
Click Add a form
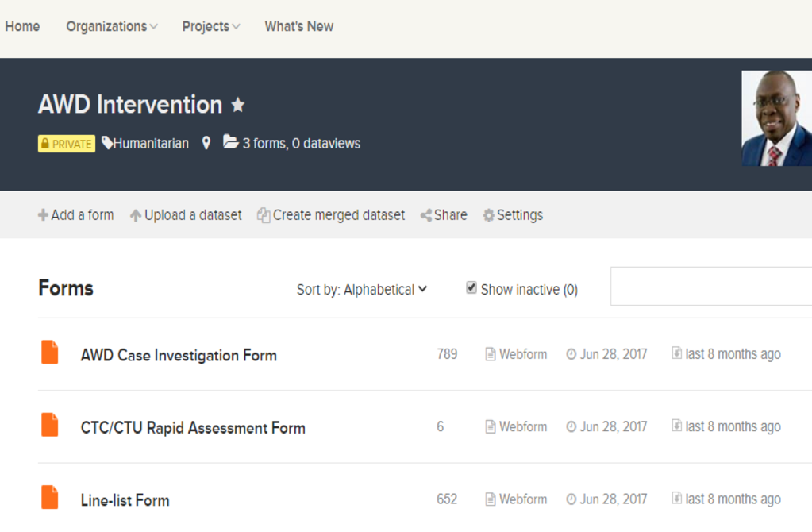click(76, 215)
